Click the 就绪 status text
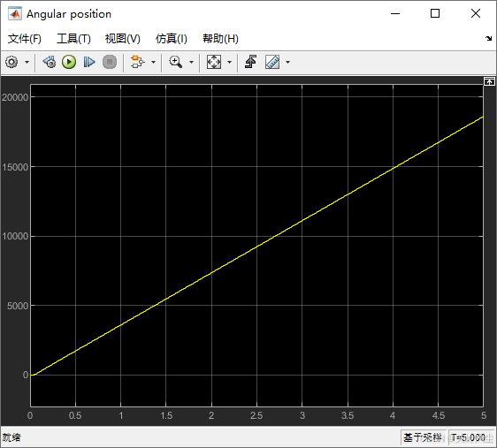This screenshot has height=448, width=497. [x=11, y=437]
